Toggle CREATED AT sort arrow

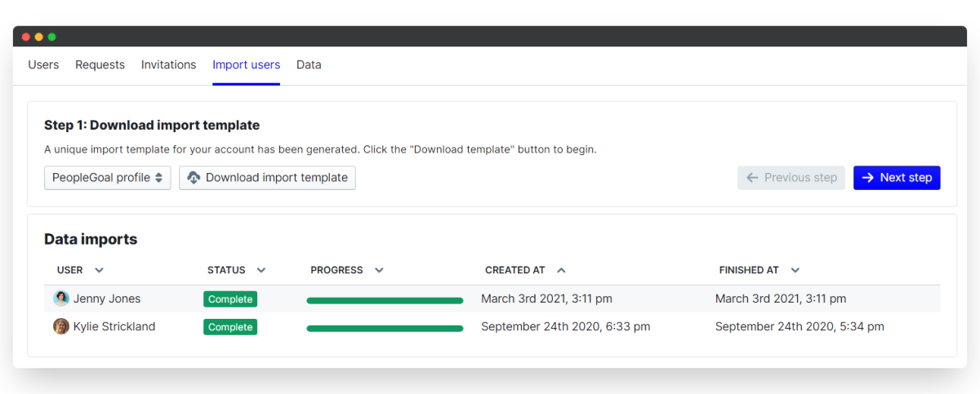(x=561, y=270)
